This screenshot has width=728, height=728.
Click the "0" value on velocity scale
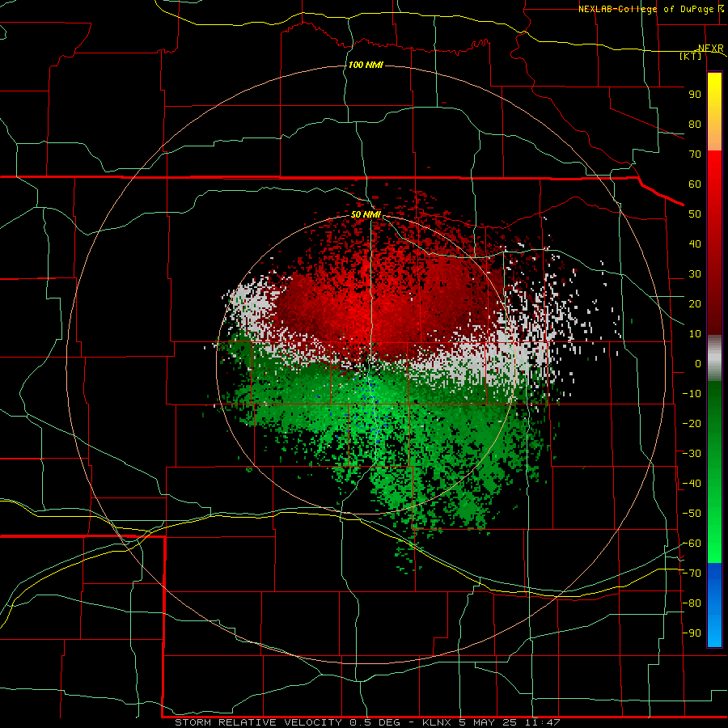click(x=698, y=363)
